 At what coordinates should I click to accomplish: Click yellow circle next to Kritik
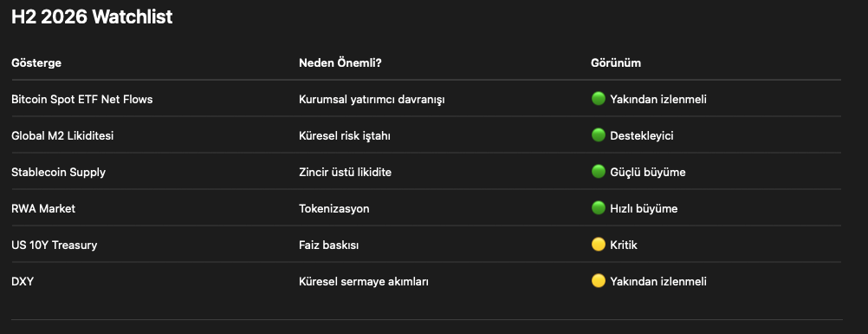(x=598, y=244)
